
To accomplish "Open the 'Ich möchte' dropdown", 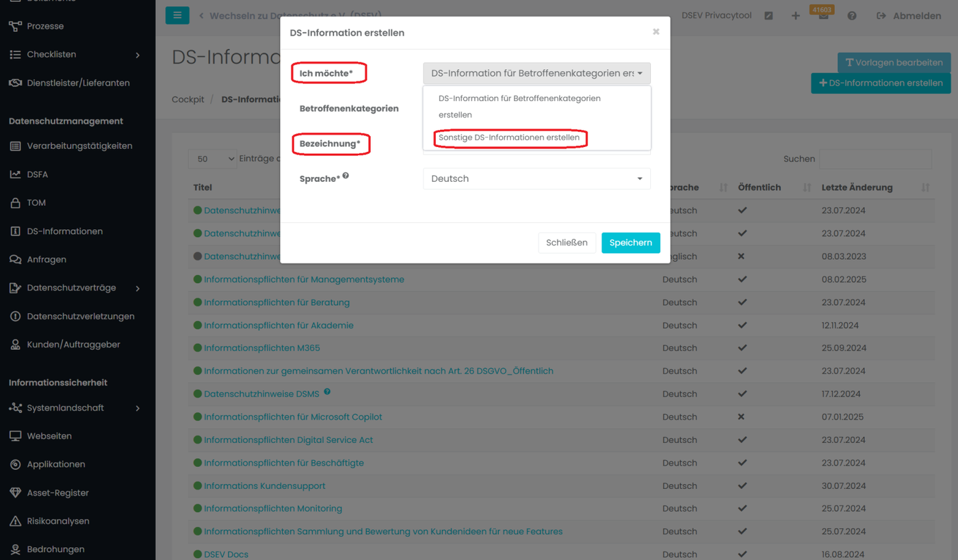I will (x=536, y=73).
